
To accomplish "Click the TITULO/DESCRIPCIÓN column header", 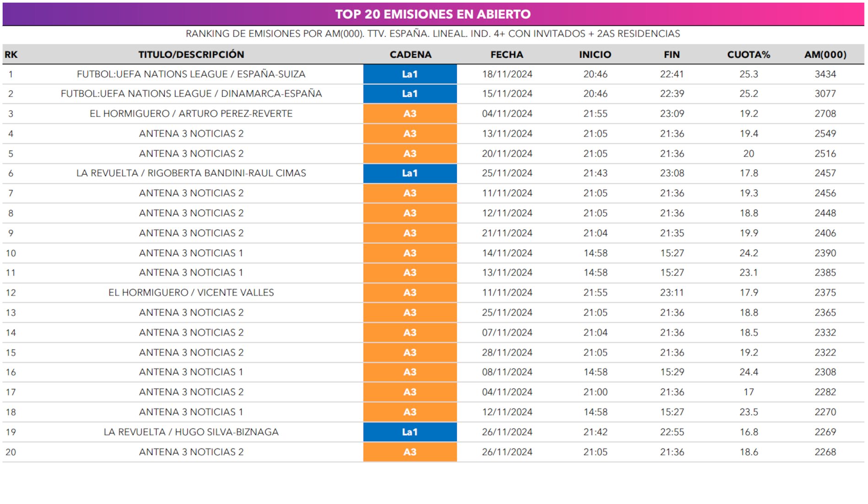I will click(191, 55).
